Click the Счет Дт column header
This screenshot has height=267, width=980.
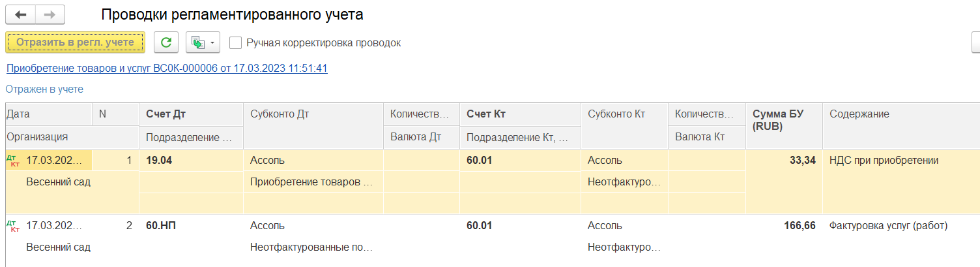166,114
